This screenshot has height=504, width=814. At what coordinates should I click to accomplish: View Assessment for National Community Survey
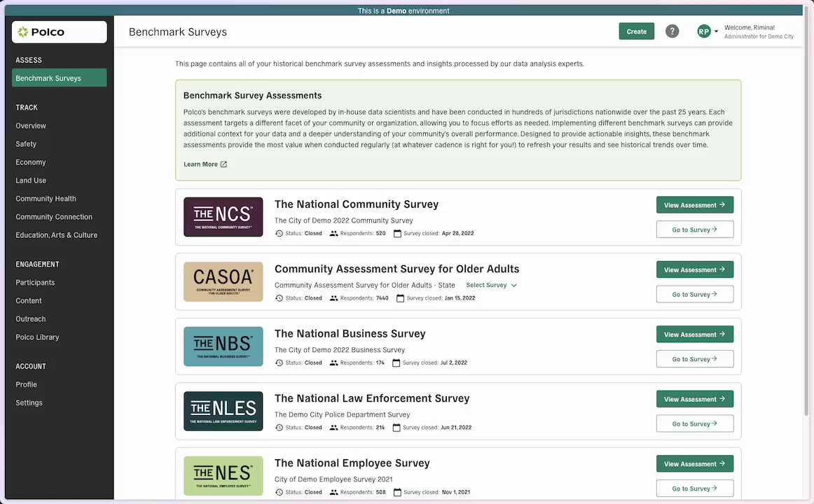[695, 205]
